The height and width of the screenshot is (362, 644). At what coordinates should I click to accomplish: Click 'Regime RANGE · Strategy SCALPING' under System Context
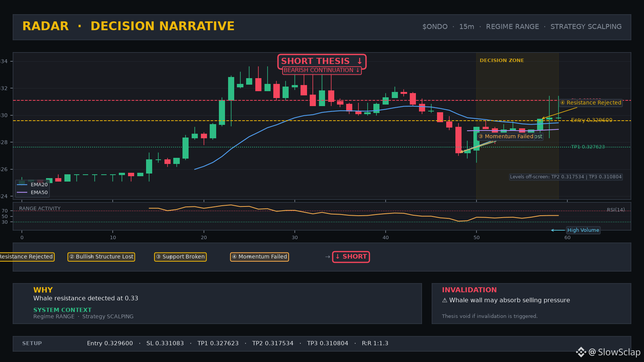tap(84, 316)
